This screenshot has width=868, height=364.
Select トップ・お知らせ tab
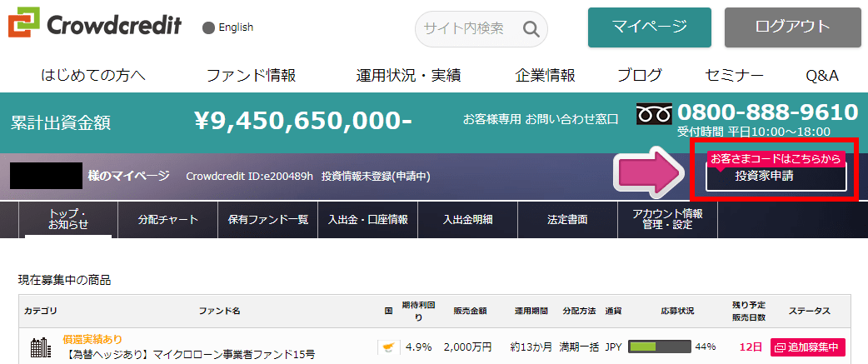pos(68,220)
